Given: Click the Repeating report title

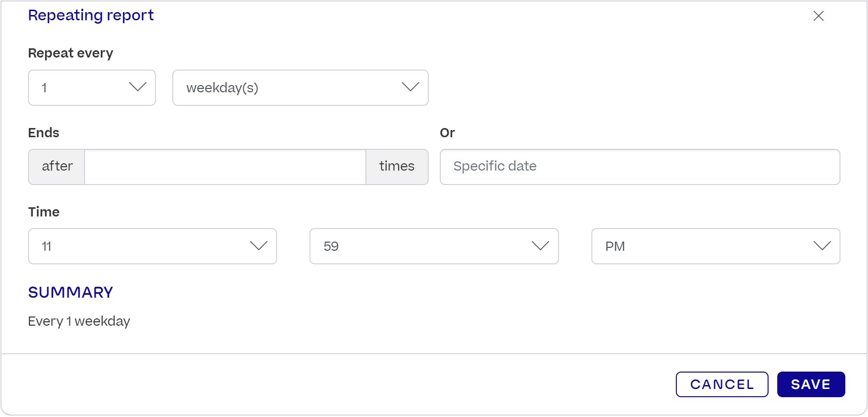Looking at the screenshot, I should pos(91,15).
